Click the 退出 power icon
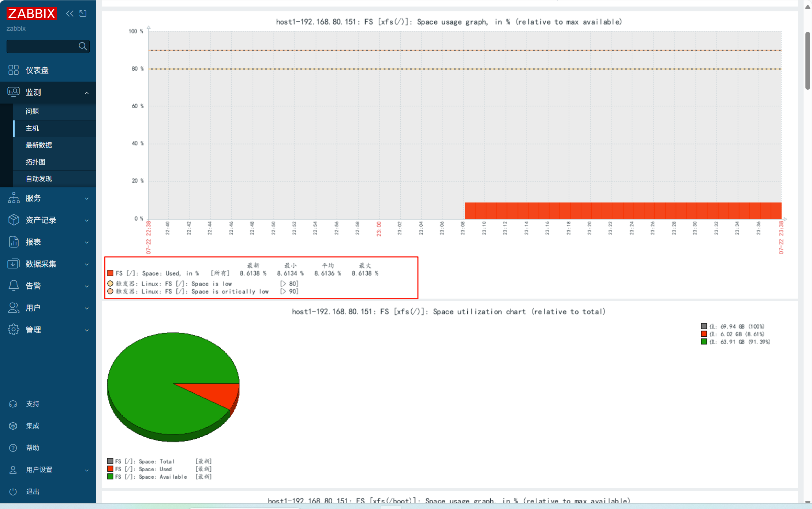 coord(13,492)
